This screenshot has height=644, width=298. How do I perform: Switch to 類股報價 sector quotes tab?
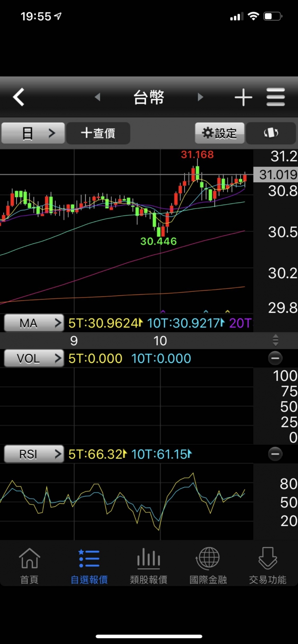(x=149, y=565)
